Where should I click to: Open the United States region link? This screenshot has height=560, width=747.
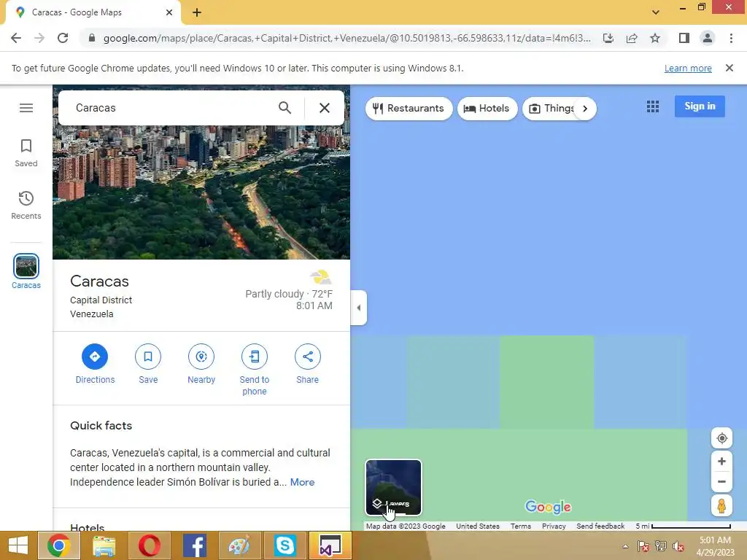pyautogui.click(x=478, y=526)
